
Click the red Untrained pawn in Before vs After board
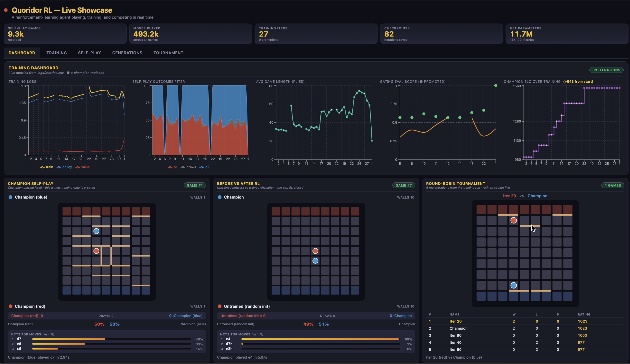click(x=315, y=251)
